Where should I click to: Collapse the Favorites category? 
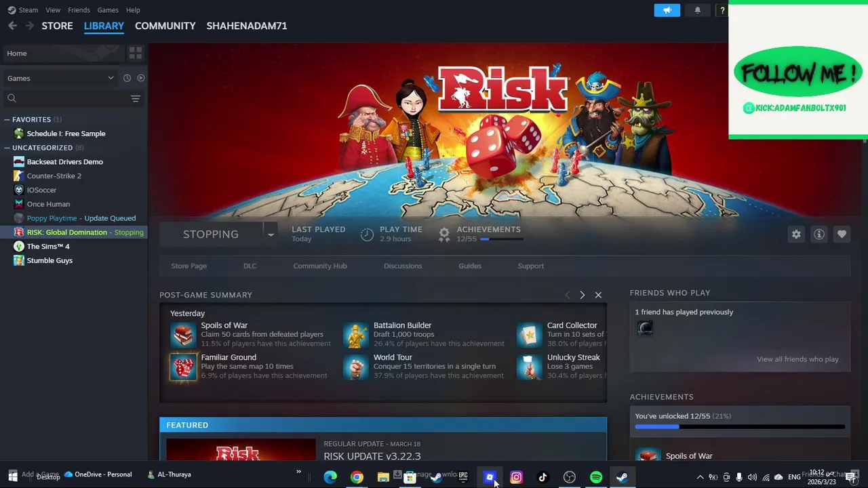tap(7, 119)
